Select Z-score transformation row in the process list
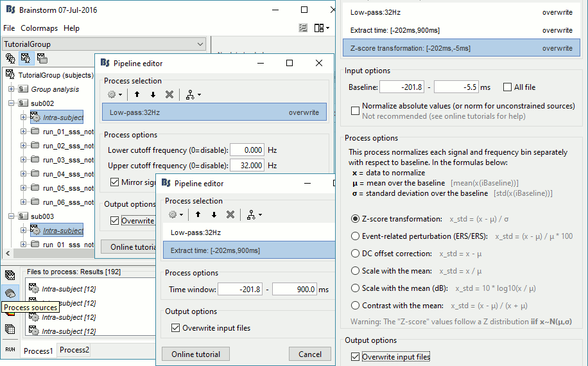This screenshot has height=366, width=588. pyautogui.click(x=462, y=48)
